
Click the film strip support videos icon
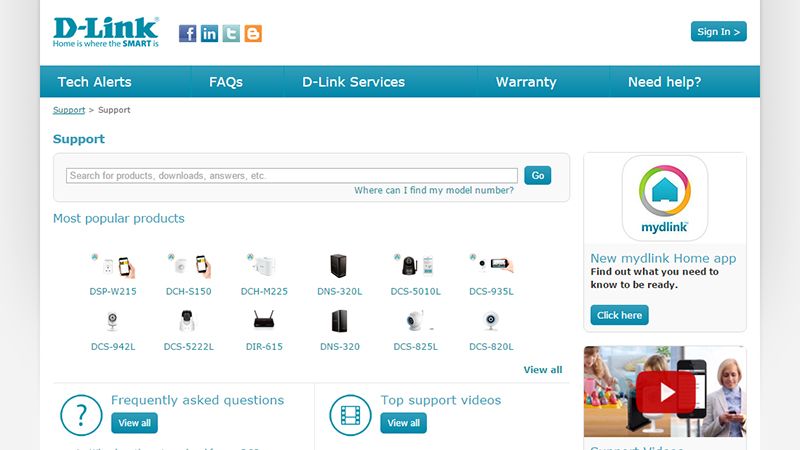click(350, 415)
